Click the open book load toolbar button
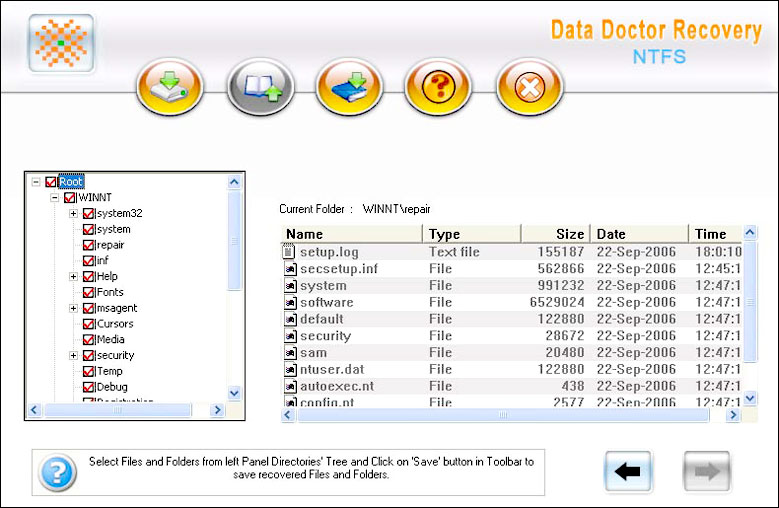This screenshot has height=508, width=779. [261, 86]
